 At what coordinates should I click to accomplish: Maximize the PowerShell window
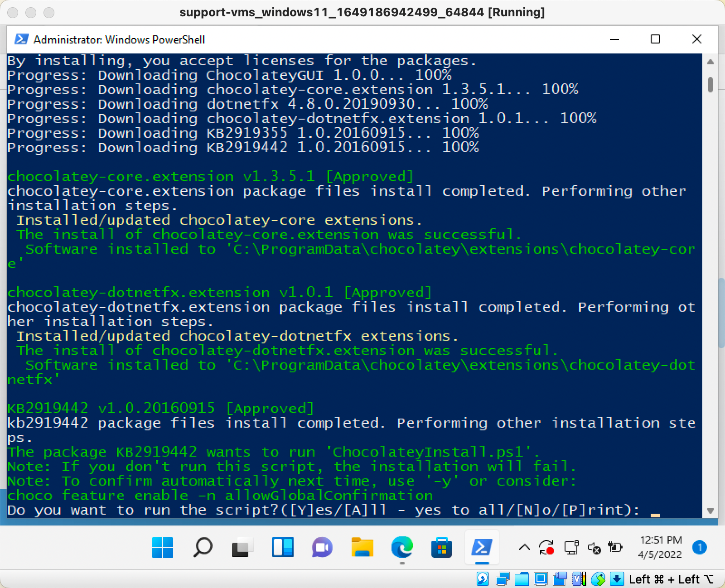(x=655, y=39)
